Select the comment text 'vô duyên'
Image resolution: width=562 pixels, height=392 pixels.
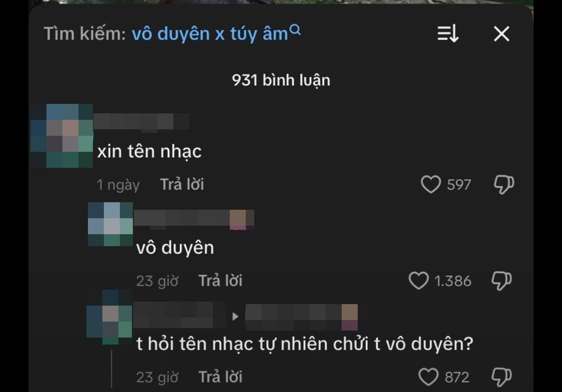tap(175, 248)
